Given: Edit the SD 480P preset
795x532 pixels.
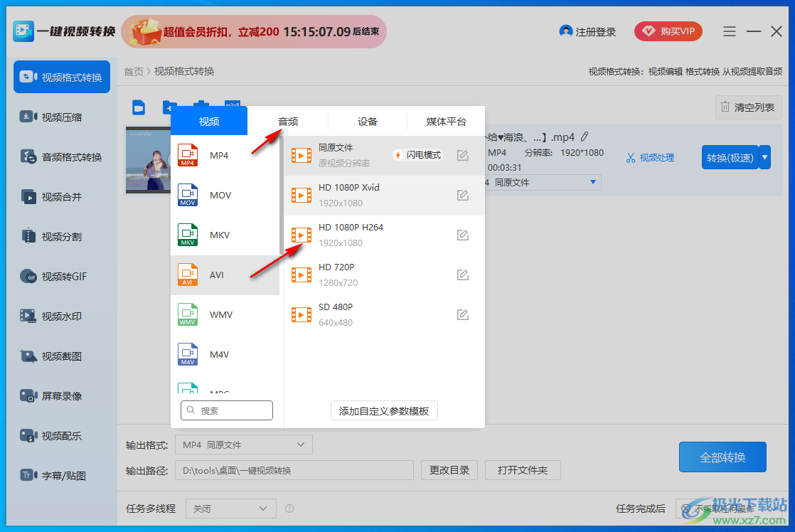Looking at the screenshot, I should coord(462,315).
